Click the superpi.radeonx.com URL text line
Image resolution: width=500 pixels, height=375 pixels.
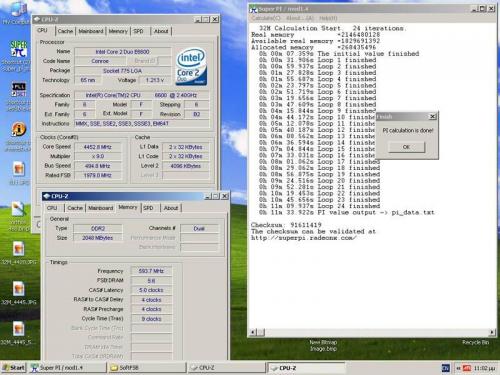[304, 238]
